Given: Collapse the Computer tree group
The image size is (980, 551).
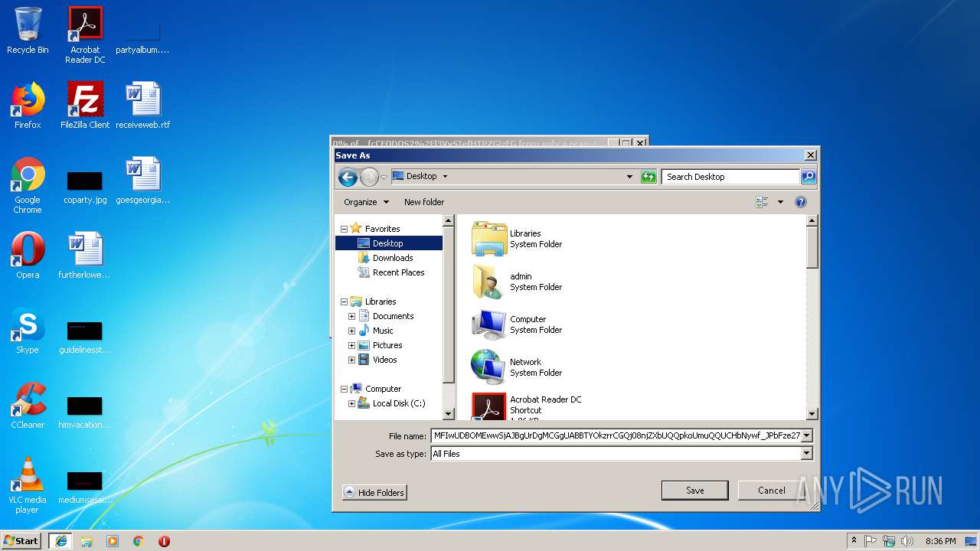Looking at the screenshot, I should pos(344,389).
